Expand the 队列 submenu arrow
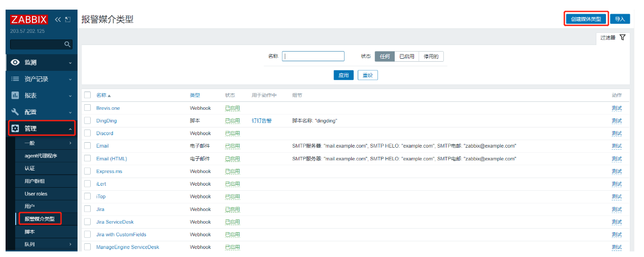 coord(70,244)
